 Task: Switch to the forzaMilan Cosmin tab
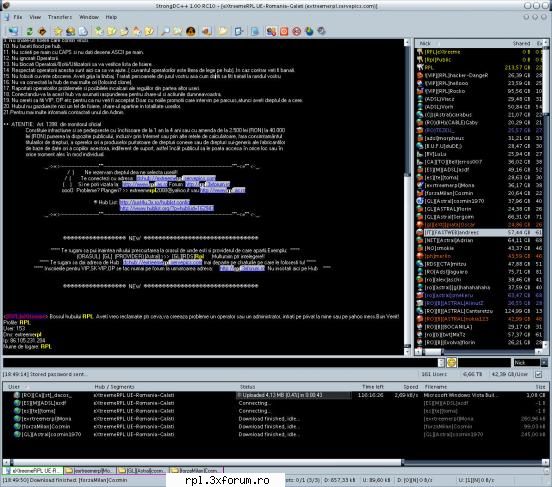[195, 470]
